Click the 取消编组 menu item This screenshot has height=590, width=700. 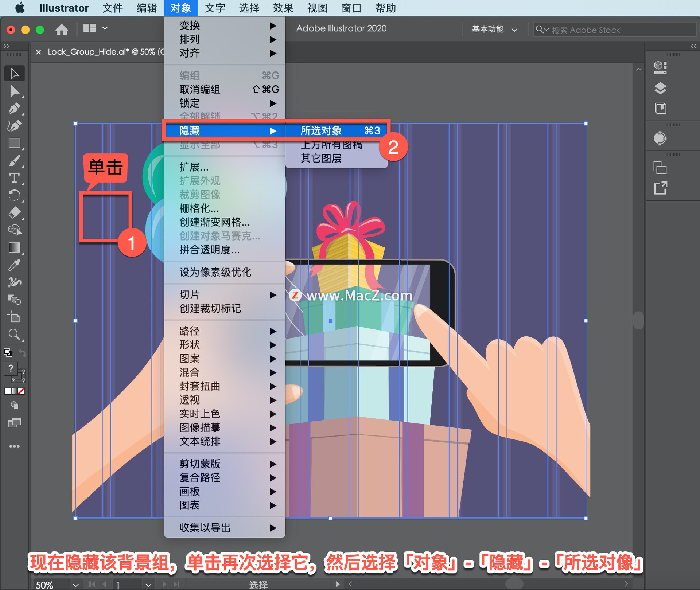[x=199, y=89]
